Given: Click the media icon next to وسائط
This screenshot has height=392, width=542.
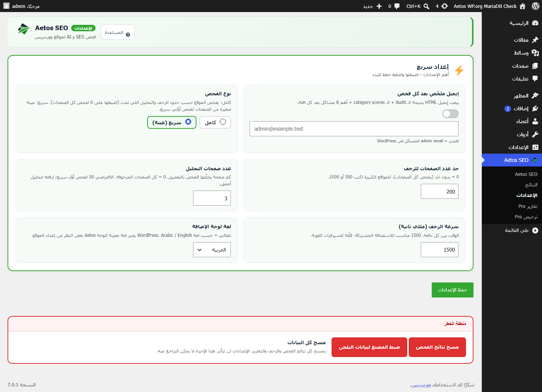Looking at the screenshot, I should (535, 53).
